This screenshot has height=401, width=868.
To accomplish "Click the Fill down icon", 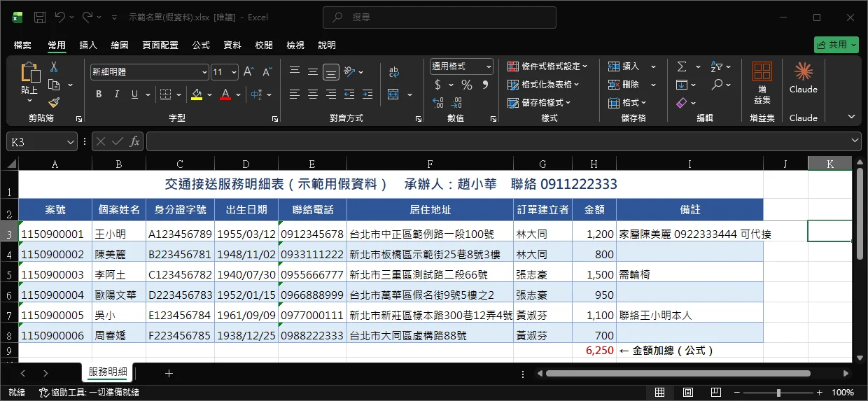I will coord(682,85).
